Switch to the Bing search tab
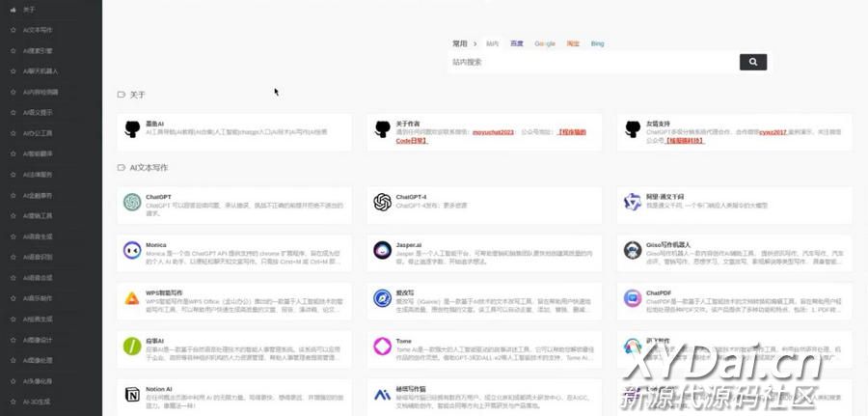This screenshot has width=868, height=416. [598, 43]
